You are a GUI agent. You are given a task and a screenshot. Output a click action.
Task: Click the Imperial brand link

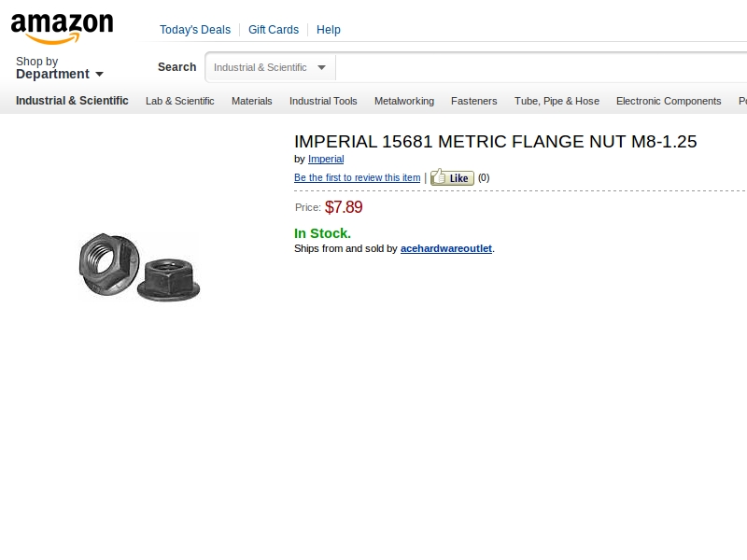click(x=326, y=160)
